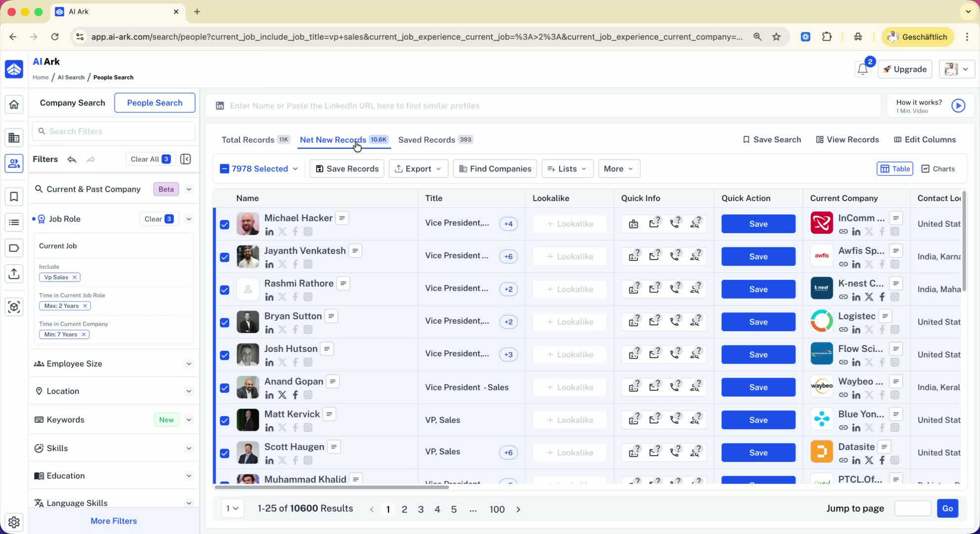This screenshot has height=534, width=980.
Task: Click Save button for Josh Hutson
Action: (x=758, y=355)
